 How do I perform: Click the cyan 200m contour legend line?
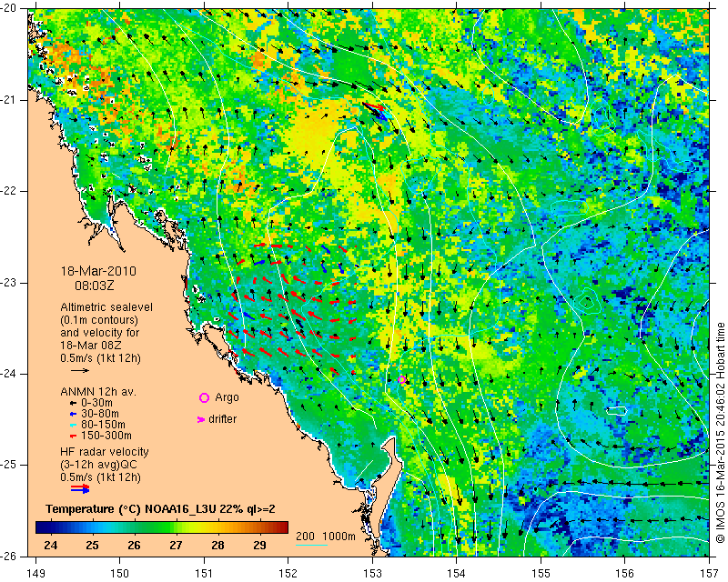click(x=311, y=545)
